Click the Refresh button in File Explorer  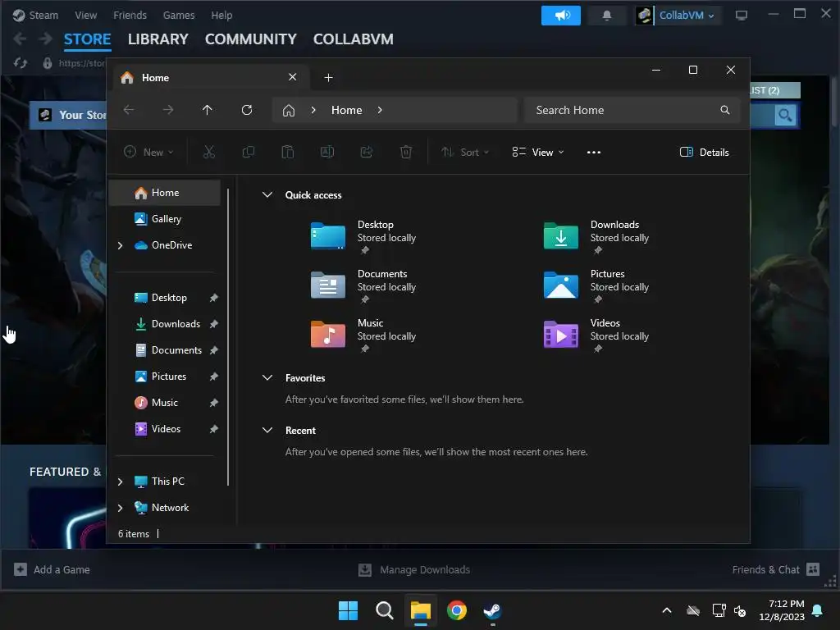tap(247, 110)
